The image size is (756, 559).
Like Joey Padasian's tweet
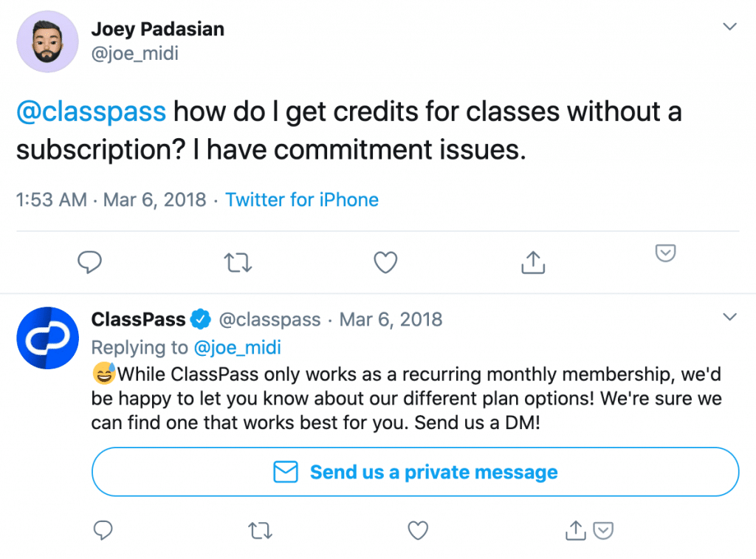[x=385, y=262]
